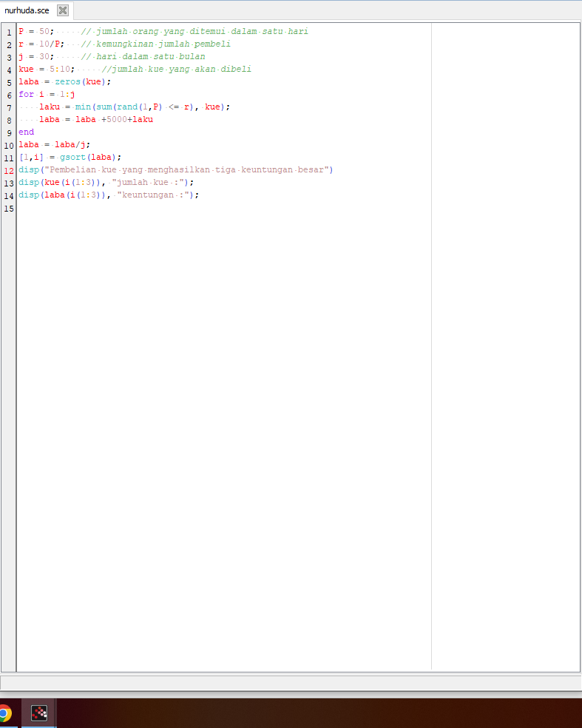Image resolution: width=582 pixels, height=728 pixels.
Task: Place cursor on 'P = 50;' line
Action: 36,32
